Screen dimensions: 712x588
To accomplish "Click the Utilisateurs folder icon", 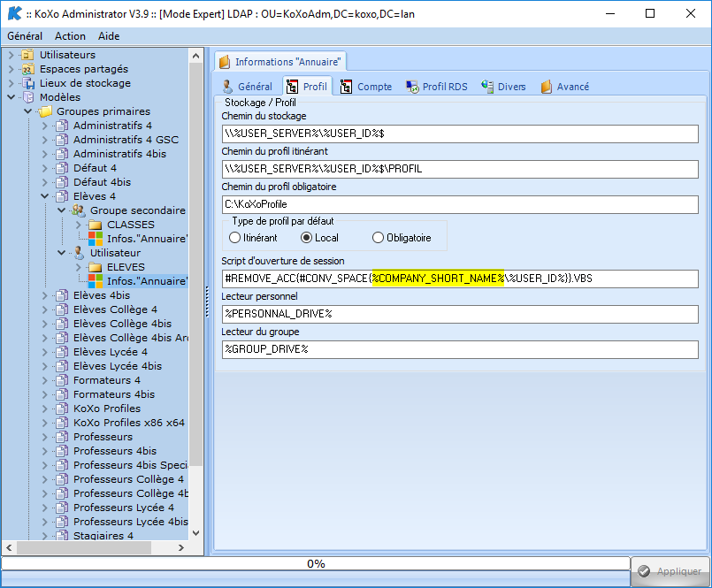I will click(x=27, y=55).
